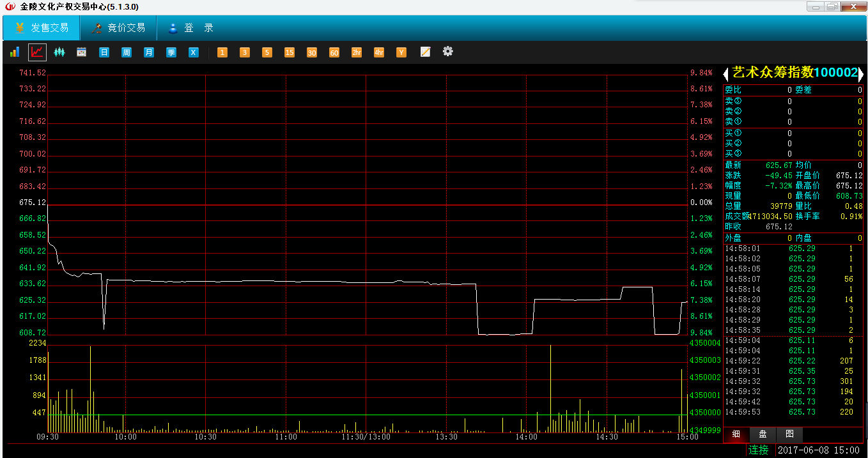Select the orange Y interval icon
Viewport: 868px width, 458px height.
tap(401, 52)
